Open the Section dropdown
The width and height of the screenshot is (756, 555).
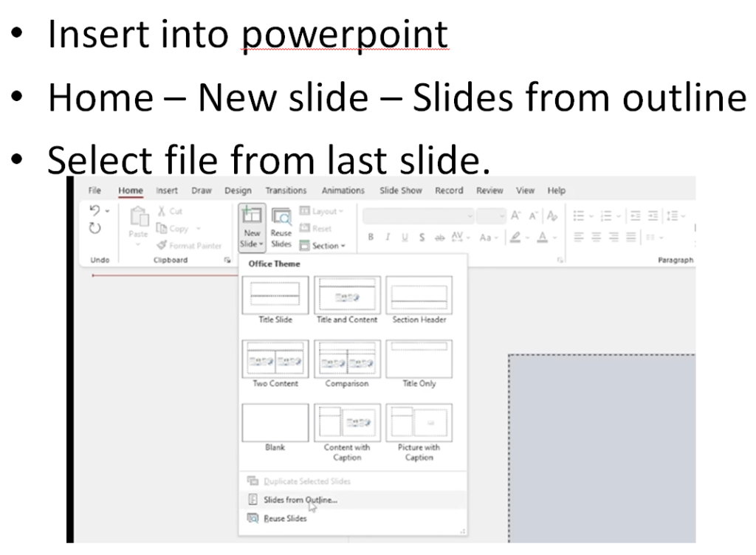323,246
